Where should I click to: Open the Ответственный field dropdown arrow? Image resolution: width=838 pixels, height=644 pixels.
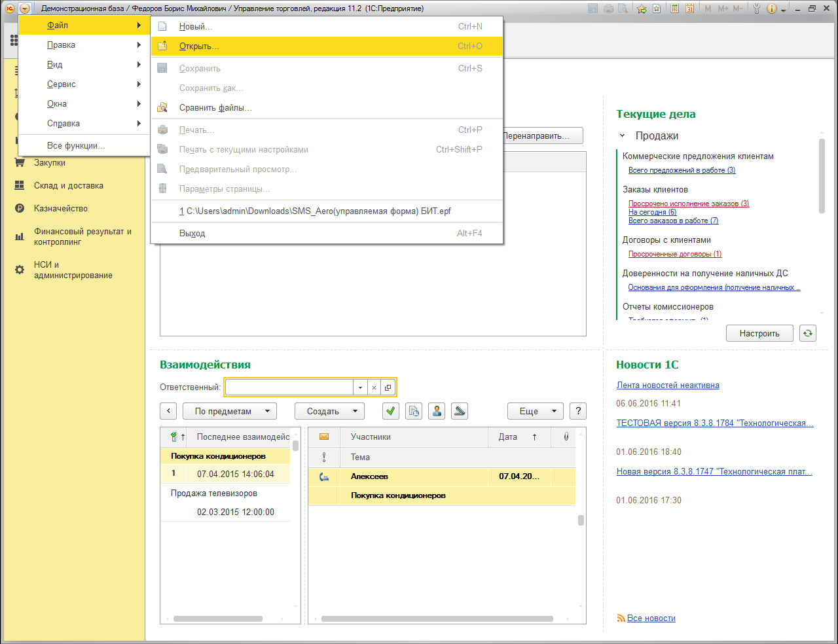click(x=360, y=387)
